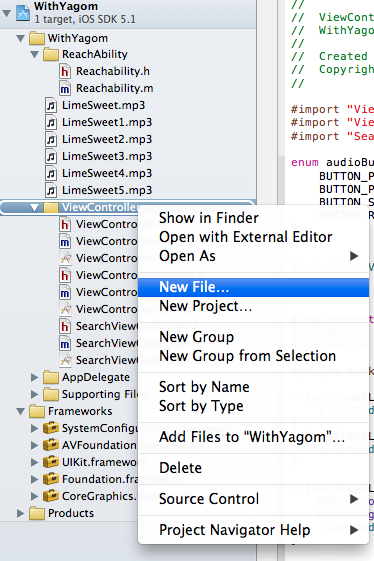
Task: Open the Open As submenu
Action: click(253, 256)
